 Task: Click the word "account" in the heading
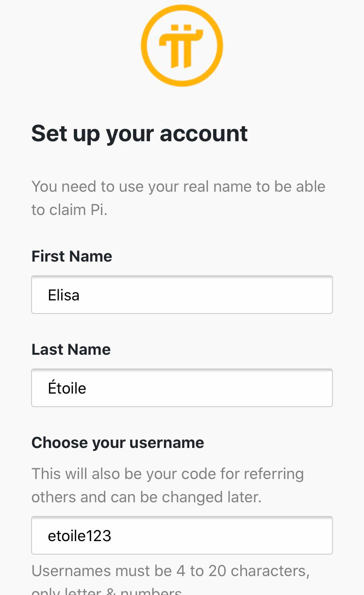(204, 133)
